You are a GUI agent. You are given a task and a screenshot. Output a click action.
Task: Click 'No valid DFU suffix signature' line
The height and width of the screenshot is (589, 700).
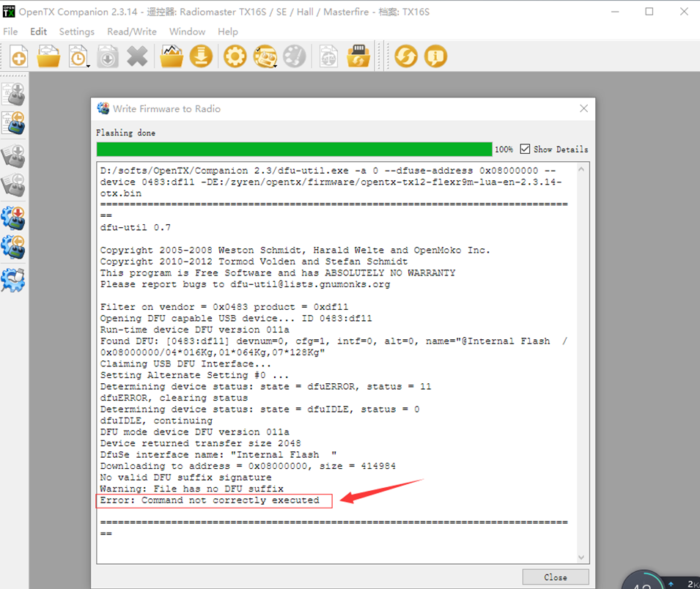click(185, 478)
